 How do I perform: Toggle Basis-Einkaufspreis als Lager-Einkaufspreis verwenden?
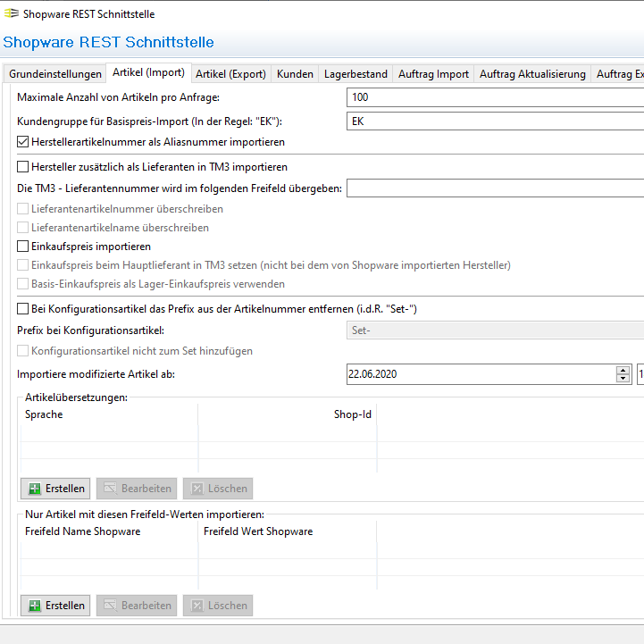coord(22,284)
